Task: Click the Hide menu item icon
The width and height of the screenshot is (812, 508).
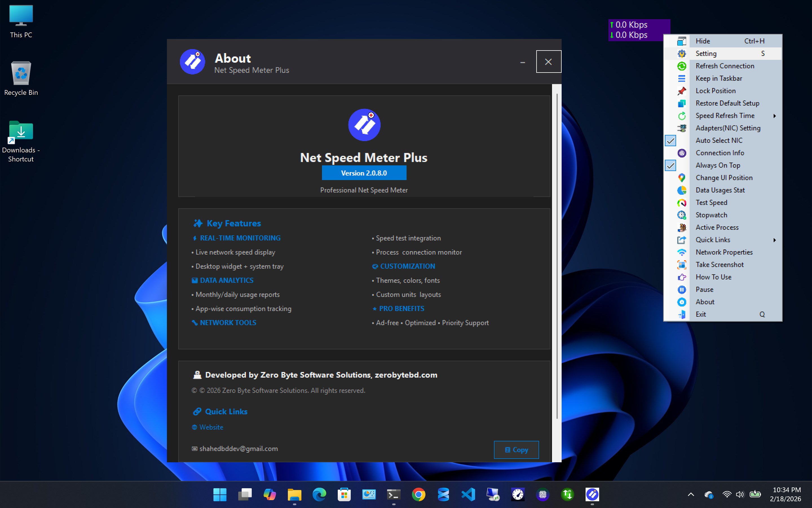Action: pyautogui.click(x=681, y=41)
